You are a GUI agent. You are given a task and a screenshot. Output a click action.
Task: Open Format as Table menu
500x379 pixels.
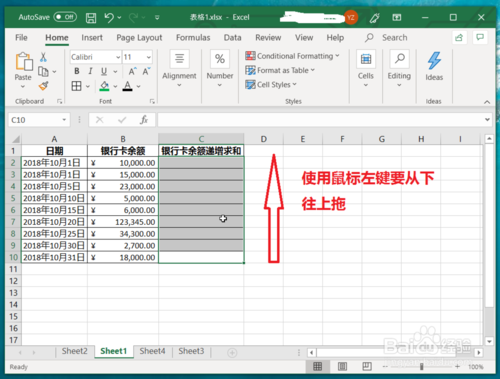point(280,70)
